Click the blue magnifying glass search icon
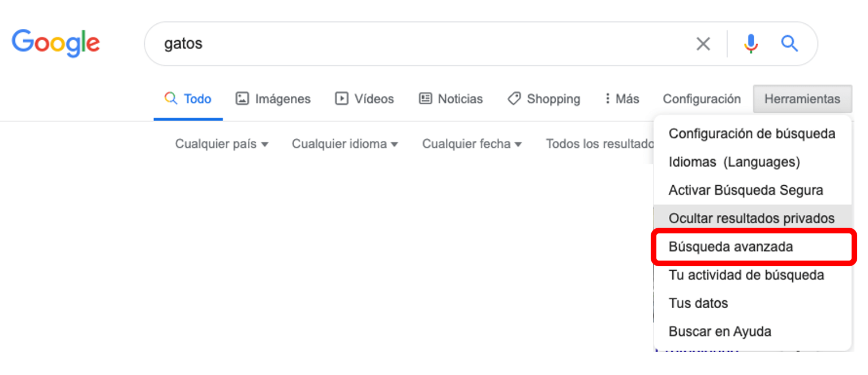The image size is (868, 375). (x=789, y=44)
